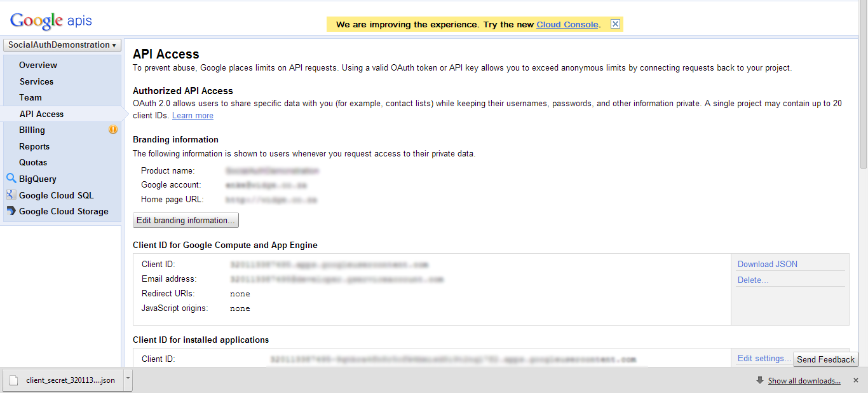Download JSON for Compute client ID
Viewport: 868px width, 393px height.
[768, 264]
